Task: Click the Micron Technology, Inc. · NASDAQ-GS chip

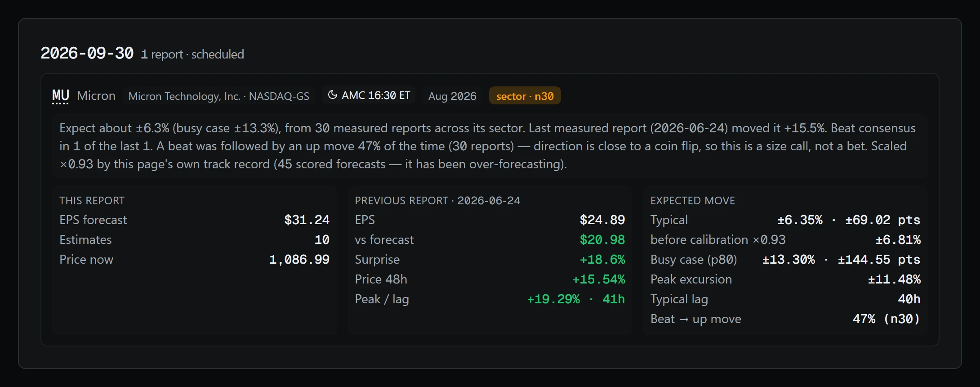Action: 219,96
